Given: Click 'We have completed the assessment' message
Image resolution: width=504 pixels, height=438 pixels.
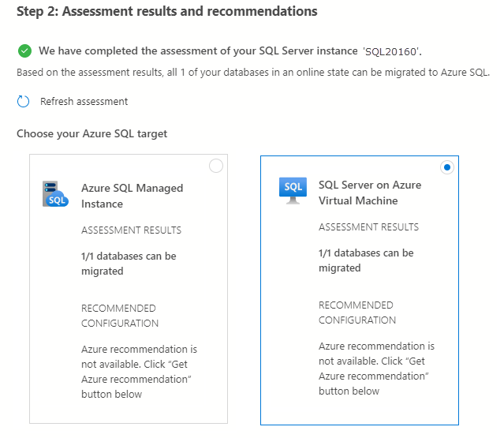Looking at the screenshot, I should tap(230, 51).
